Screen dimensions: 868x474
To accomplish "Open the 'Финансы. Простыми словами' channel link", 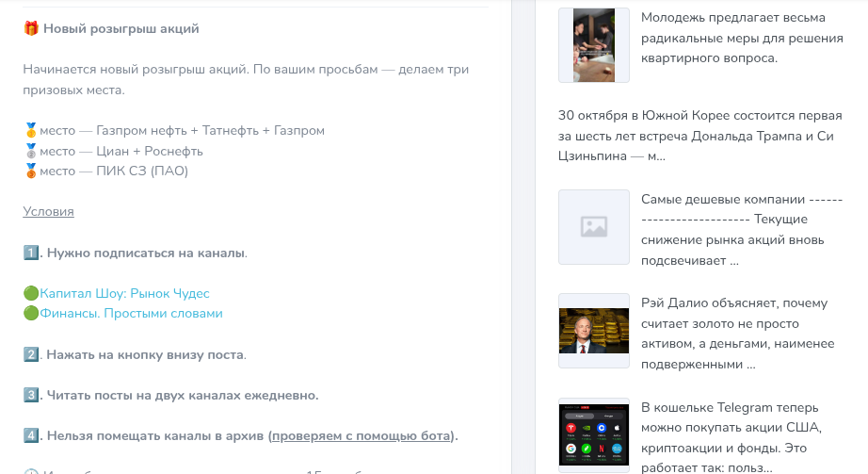I will [131, 313].
